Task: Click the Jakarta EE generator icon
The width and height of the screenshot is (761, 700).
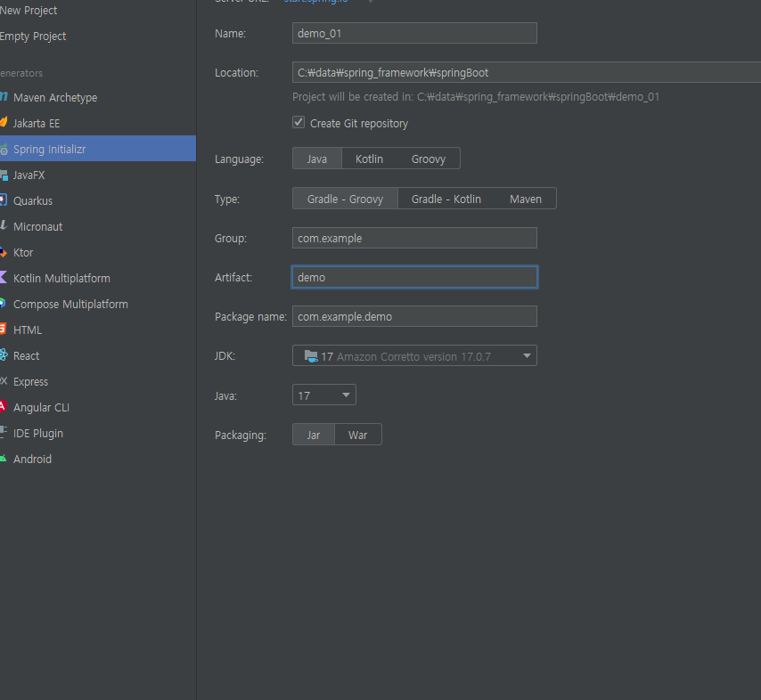Action: pyautogui.click(x=4, y=122)
